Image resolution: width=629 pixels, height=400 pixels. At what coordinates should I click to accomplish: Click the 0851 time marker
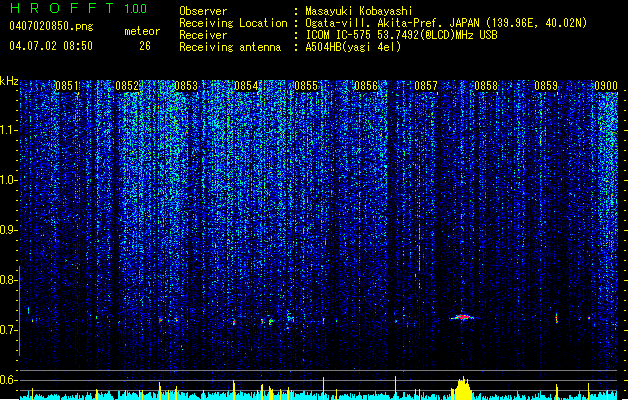67,86
